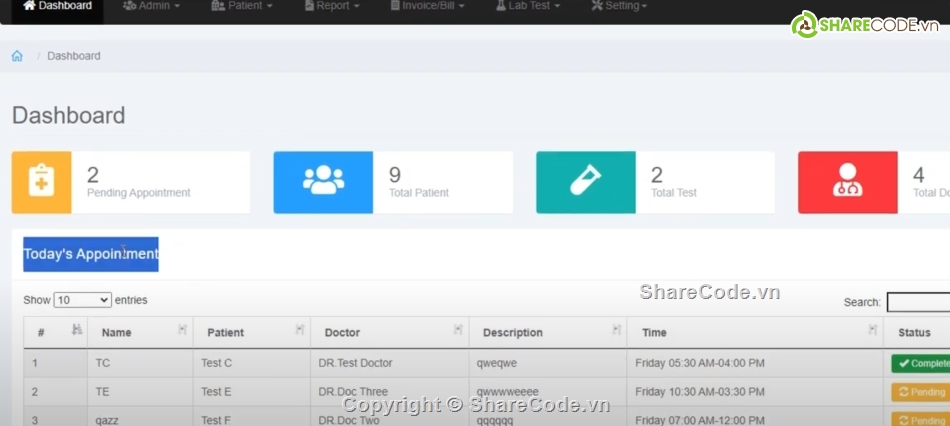950x426 pixels.
Task: Click the Total Test label
Action: tap(674, 193)
